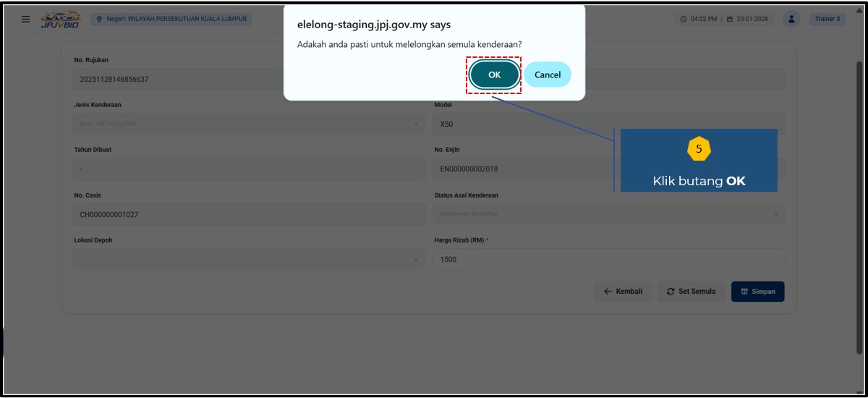The width and height of the screenshot is (868, 398).
Task: Click the JPJ BID logo
Action: pos(61,19)
